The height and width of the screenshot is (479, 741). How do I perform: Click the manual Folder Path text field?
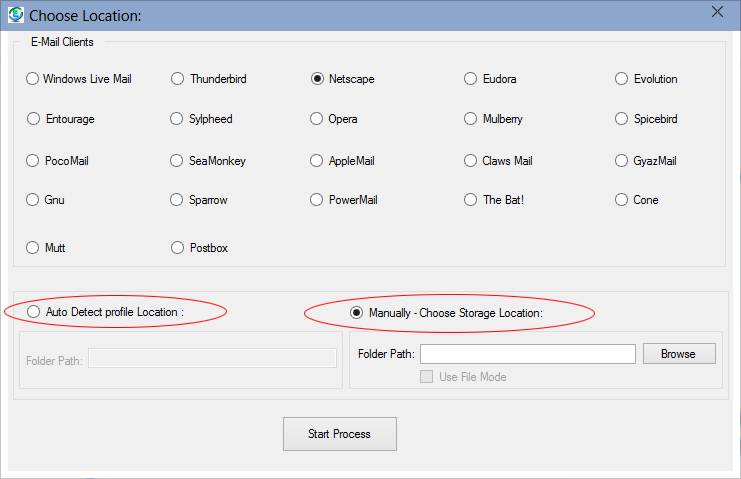527,354
